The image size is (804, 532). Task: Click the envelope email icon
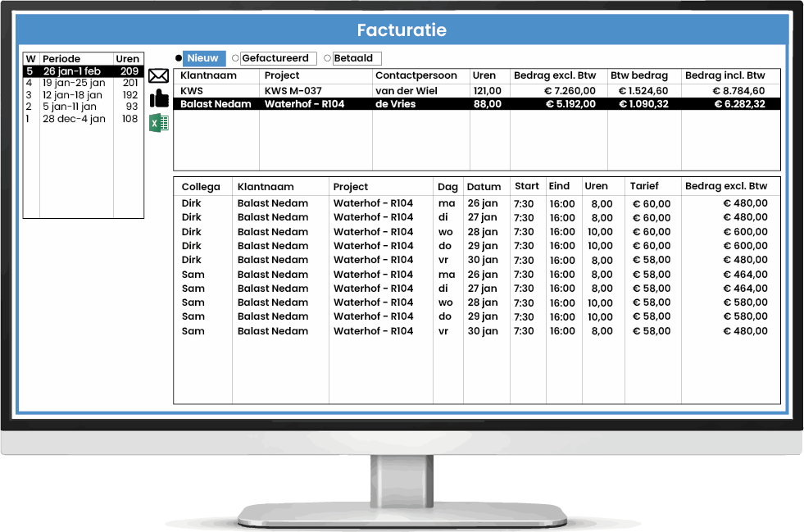(158, 77)
